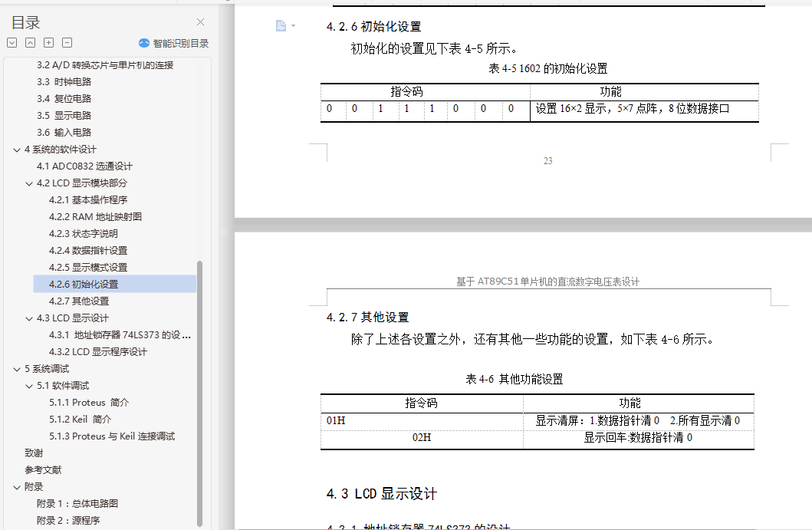Click caption 表 4-5 1602 的初始化设置

coord(548,68)
